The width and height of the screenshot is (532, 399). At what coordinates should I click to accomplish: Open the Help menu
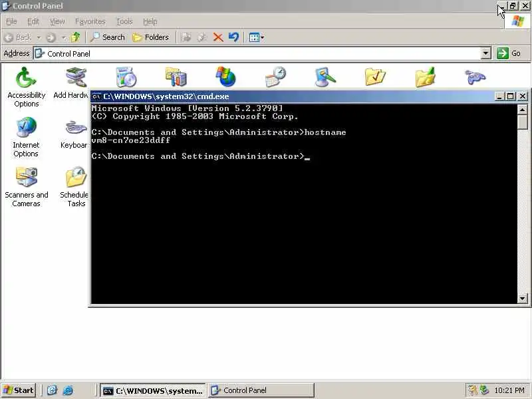[150, 21]
